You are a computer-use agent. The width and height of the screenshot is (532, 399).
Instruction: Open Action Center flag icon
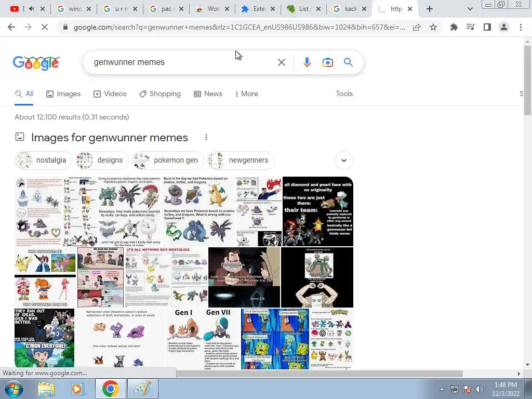click(467, 389)
